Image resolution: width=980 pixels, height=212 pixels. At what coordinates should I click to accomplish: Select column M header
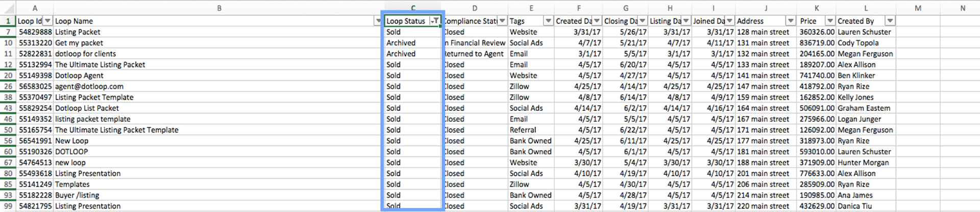click(x=918, y=8)
